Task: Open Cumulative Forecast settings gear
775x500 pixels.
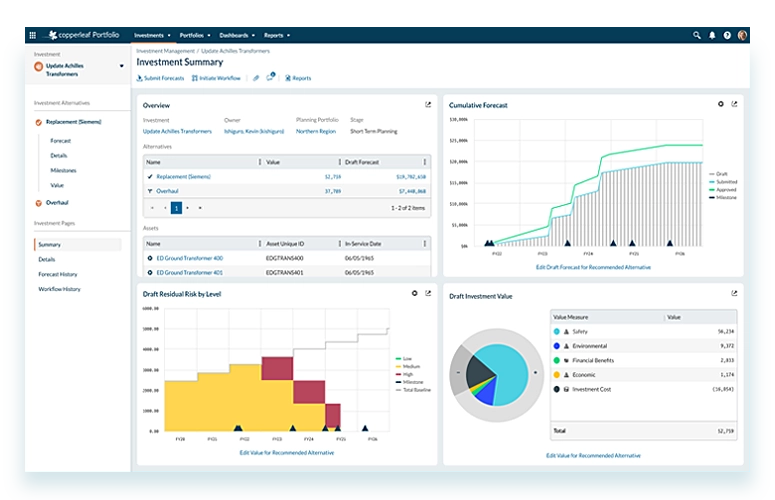Action: [721, 104]
